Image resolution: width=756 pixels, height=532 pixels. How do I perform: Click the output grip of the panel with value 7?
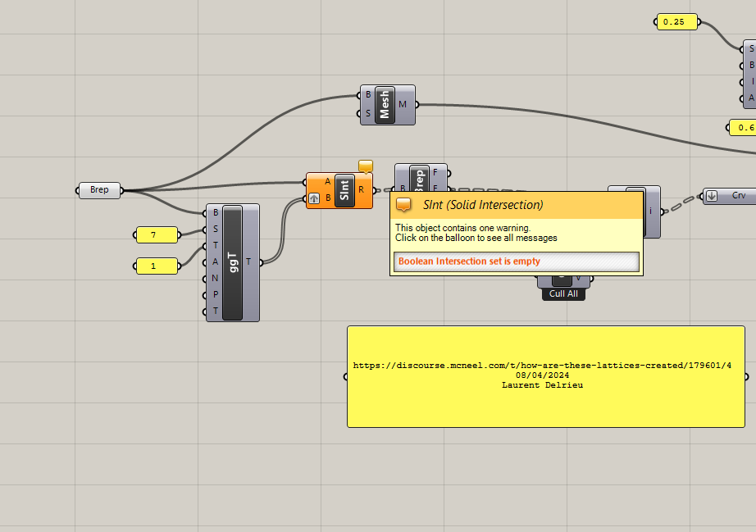[180, 235]
